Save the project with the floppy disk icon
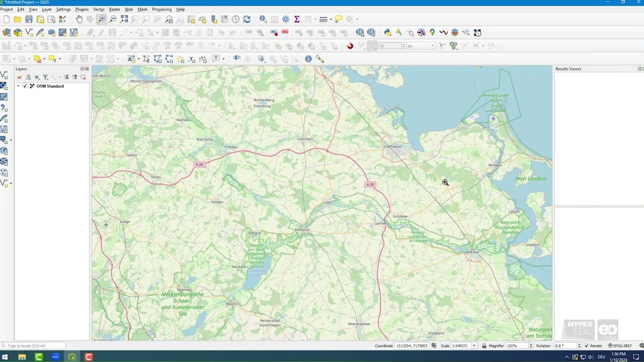 pos(29,19)
